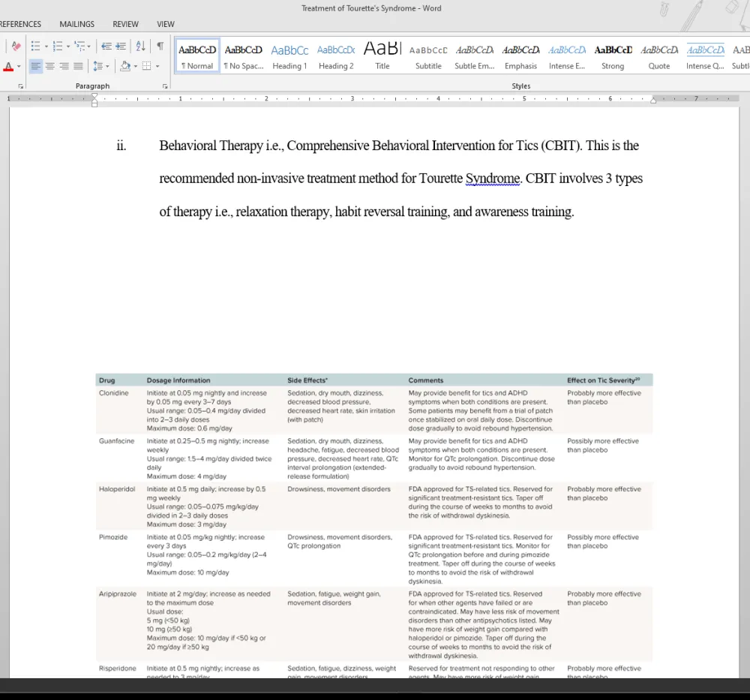The height and width of the screenshot is (700, 750).
Task: Apply the Intense Emphasis style
Action: (x=567, y=56)
